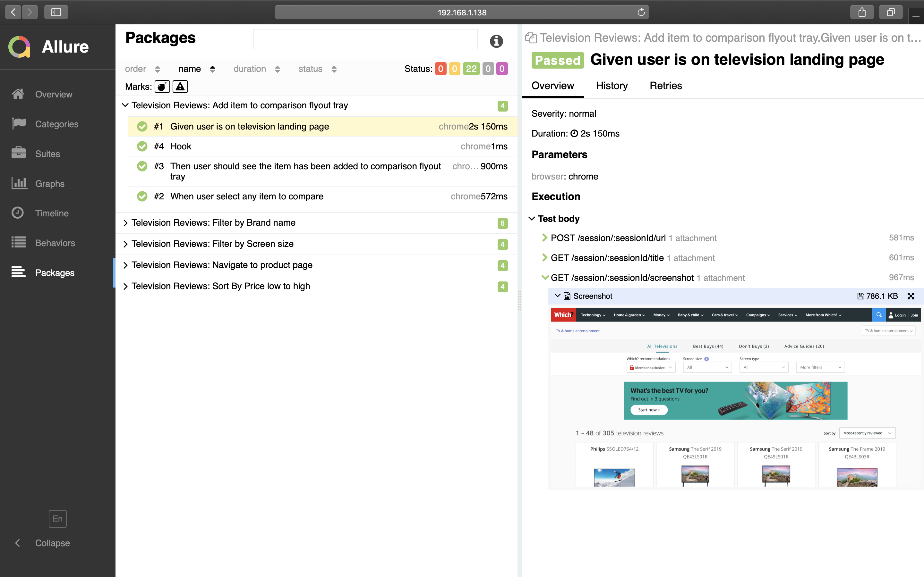Open the Retries tab
Image resolution: width=924 pixels, height=577 pixels.
(x=665, y=86)
